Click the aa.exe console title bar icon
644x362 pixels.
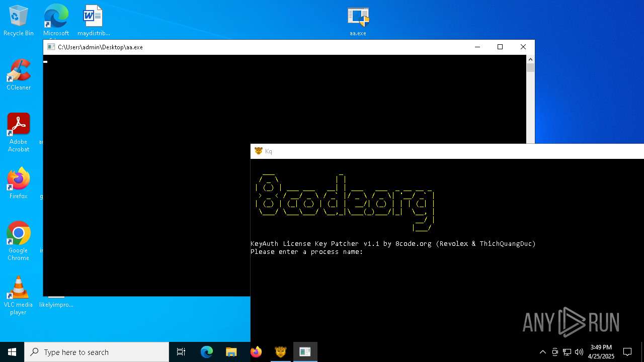51,47
